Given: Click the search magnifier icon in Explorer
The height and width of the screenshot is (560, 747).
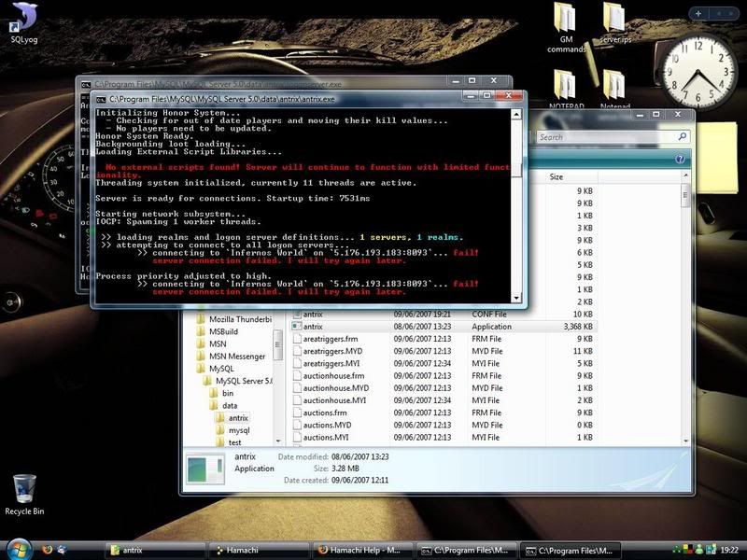Looking at the screenshot, I should 683,136.
